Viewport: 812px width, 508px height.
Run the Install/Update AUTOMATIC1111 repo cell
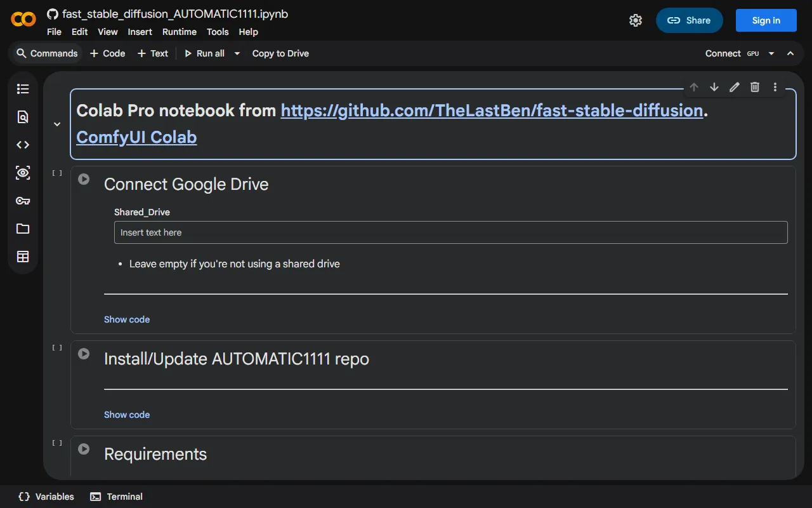tap(84, 354)
